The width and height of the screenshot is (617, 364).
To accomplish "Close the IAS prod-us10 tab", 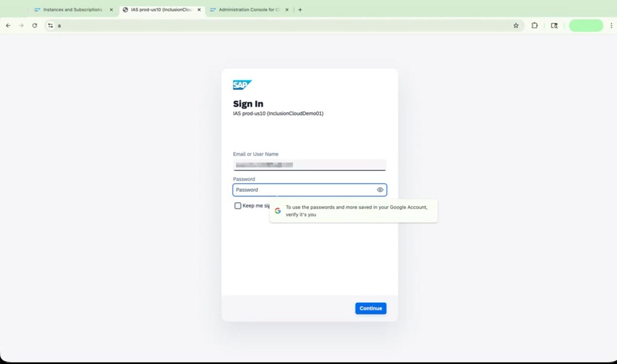I will [199, 10].
